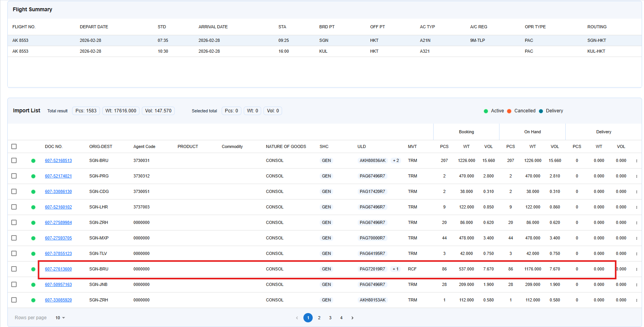
Task: Go to page 3 of results
Action: (x=330, y=318)
